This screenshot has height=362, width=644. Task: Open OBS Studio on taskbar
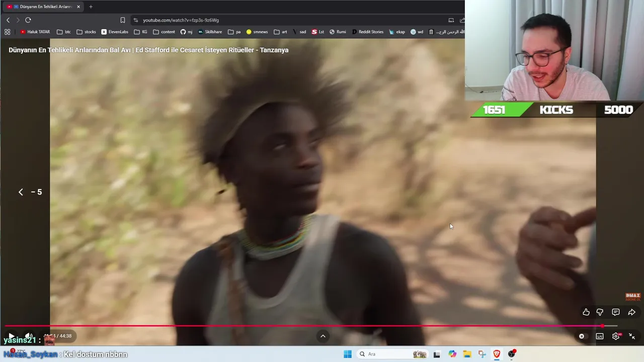click(x=512, y=354)
